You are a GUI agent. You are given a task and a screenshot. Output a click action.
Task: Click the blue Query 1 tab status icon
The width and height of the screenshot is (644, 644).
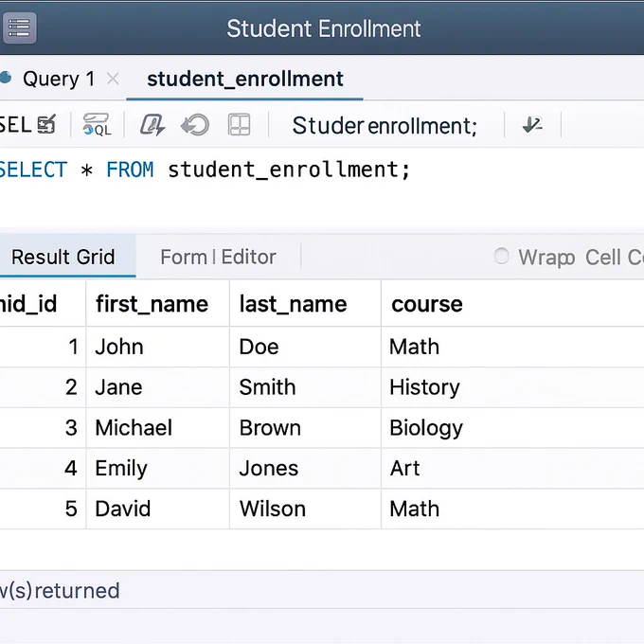(x=6, y=78)
